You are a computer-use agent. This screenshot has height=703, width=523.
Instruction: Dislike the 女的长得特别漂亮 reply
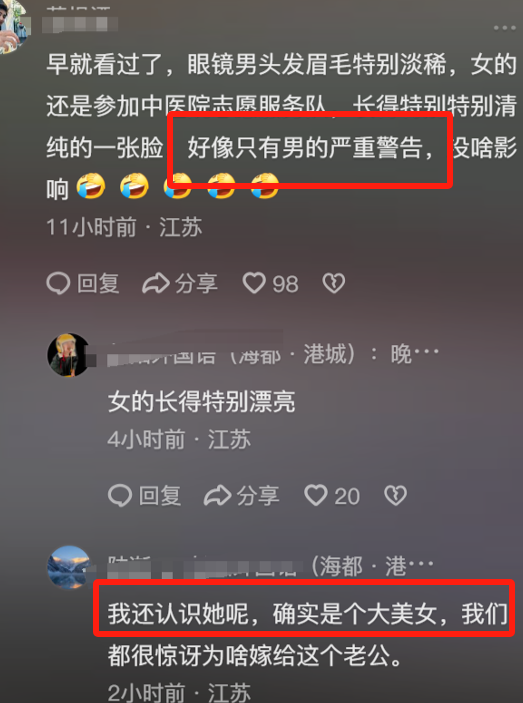coord(395,496)
